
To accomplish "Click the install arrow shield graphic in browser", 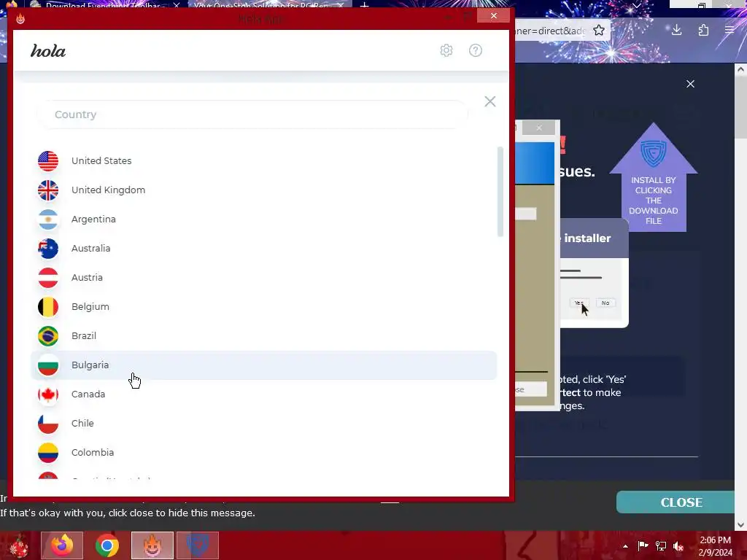I will point(653,177).
